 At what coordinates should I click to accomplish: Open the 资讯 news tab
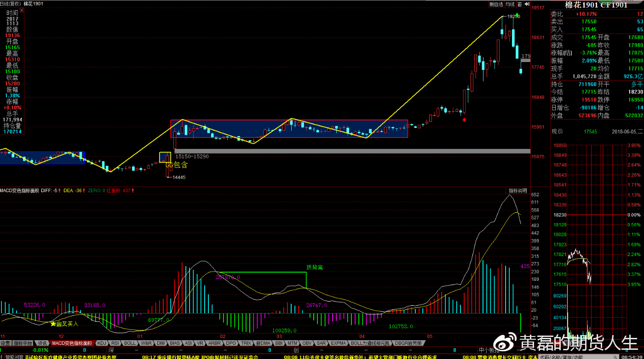point(42,343)
